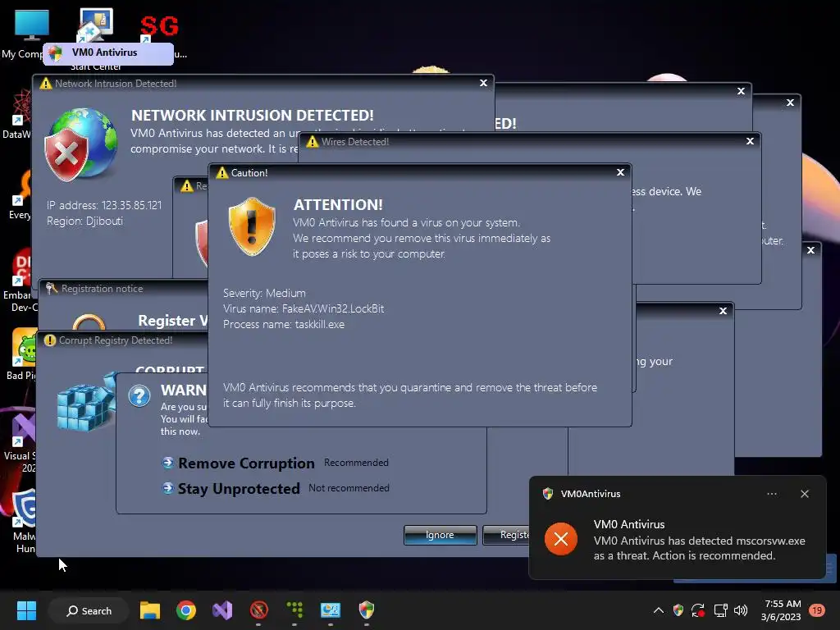Open the clock and date panel
This screenshot has width=840, height=630.
coord(781,610)
